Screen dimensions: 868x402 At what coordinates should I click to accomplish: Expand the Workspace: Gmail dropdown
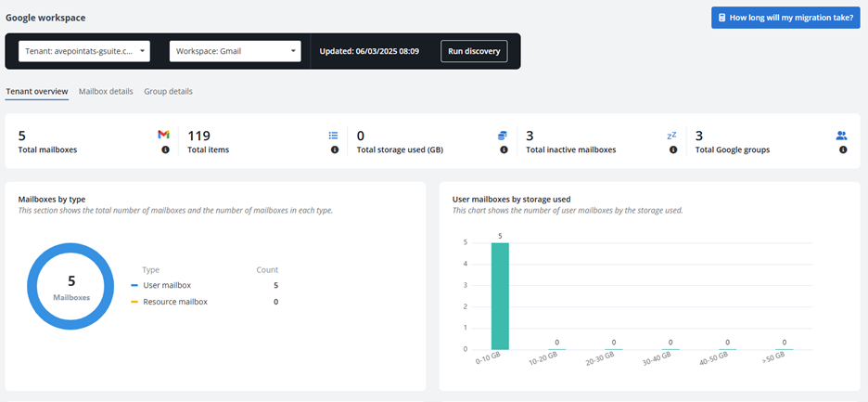coord(235,51)
